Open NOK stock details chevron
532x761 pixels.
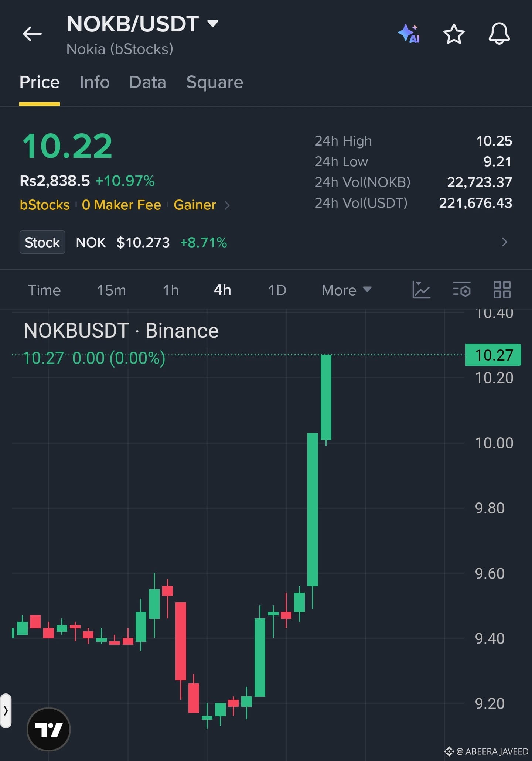click(x=504, y=242)
